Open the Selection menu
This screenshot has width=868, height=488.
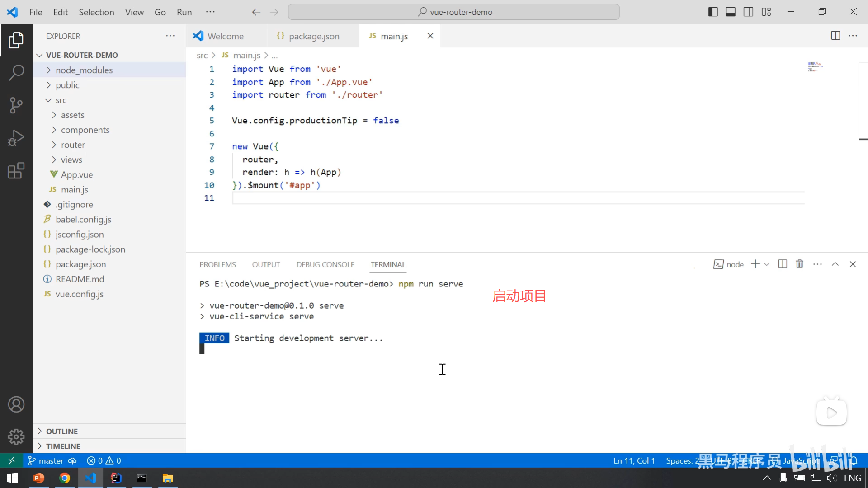click(x=96, y=12)
